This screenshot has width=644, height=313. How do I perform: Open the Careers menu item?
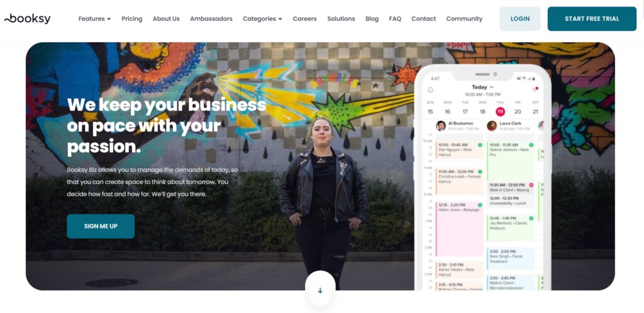[305, 18]
